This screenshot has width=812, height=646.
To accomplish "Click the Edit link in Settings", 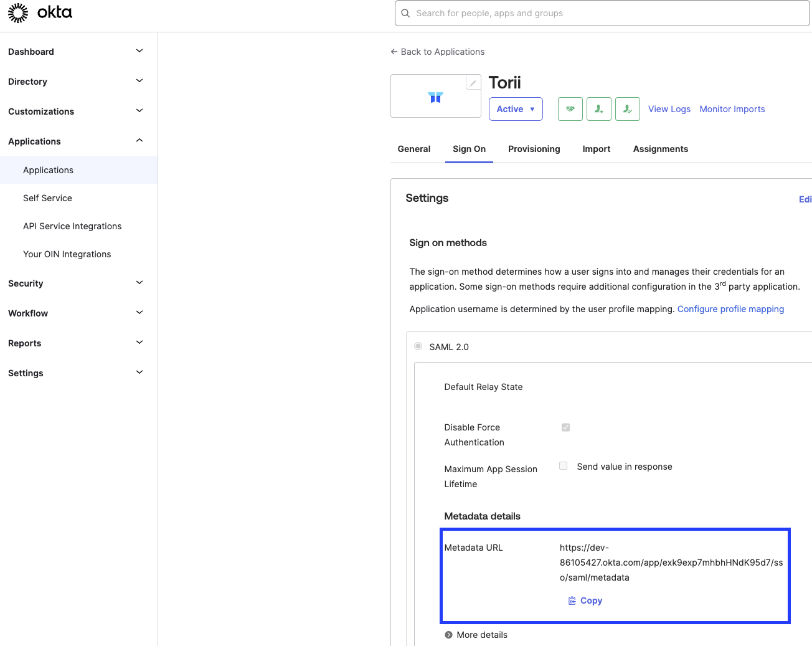I will pyautogui.click(x=805, y=199).
